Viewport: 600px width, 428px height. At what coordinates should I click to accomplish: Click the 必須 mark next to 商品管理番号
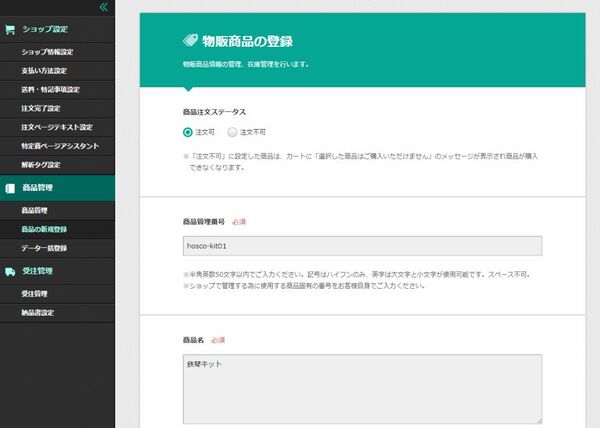[x=239, y=222]
